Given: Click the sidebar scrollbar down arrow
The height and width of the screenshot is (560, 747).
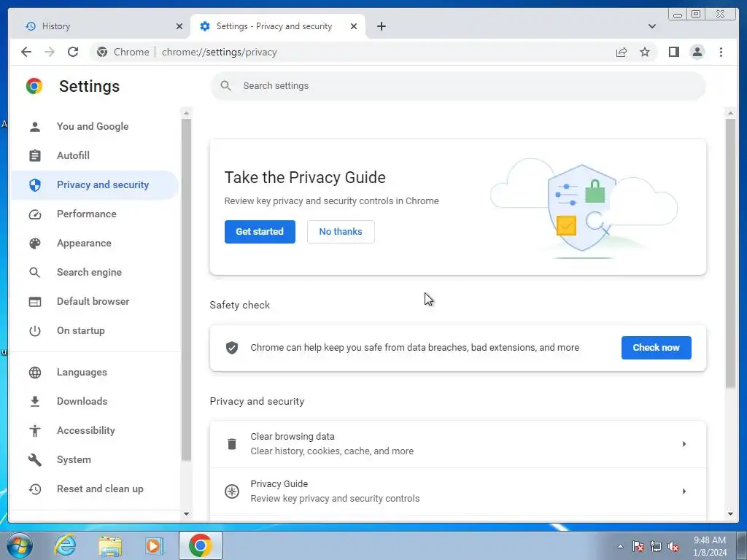Looking at the screenshot, I should click(186, 514).
